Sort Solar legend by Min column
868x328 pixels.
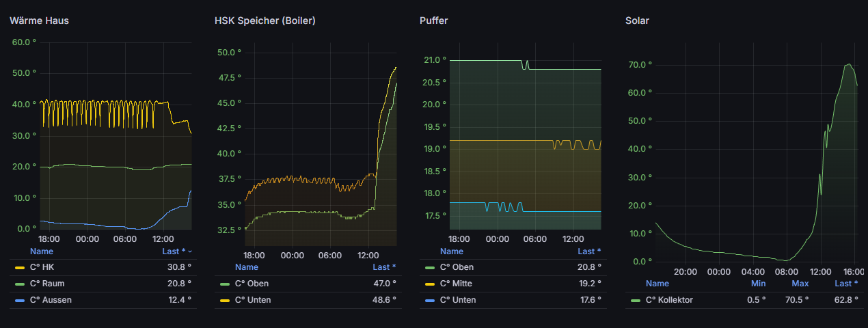(758, 283)
